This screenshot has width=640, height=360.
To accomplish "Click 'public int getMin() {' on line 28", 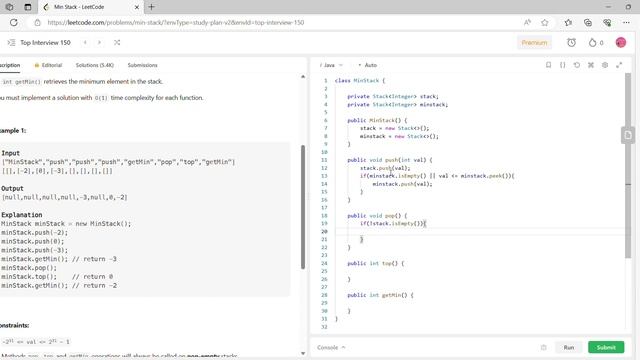I will coord(380,295).
